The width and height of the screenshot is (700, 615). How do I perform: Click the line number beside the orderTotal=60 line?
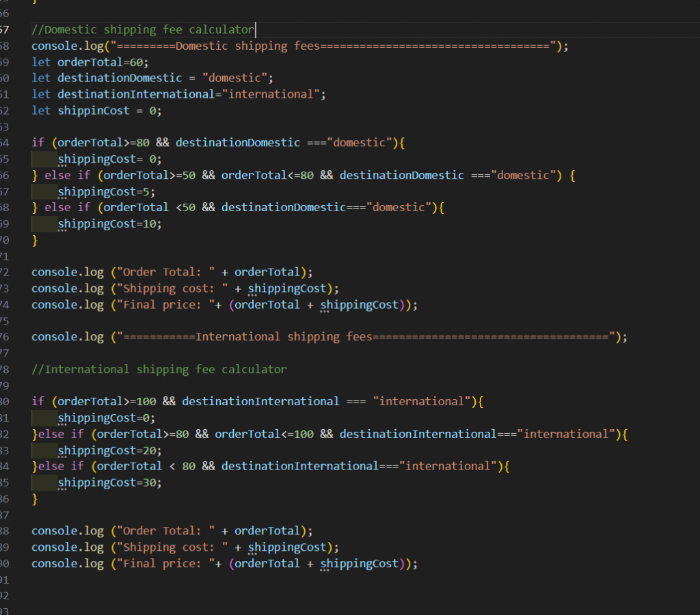4,62
